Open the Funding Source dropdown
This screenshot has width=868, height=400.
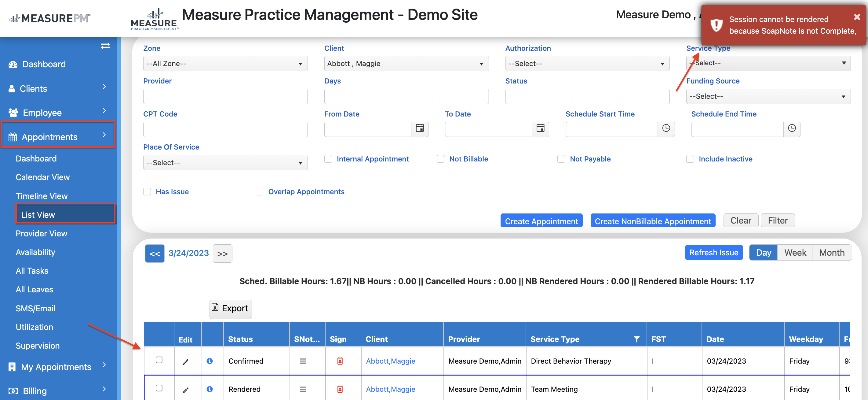(x=768, y=96)
